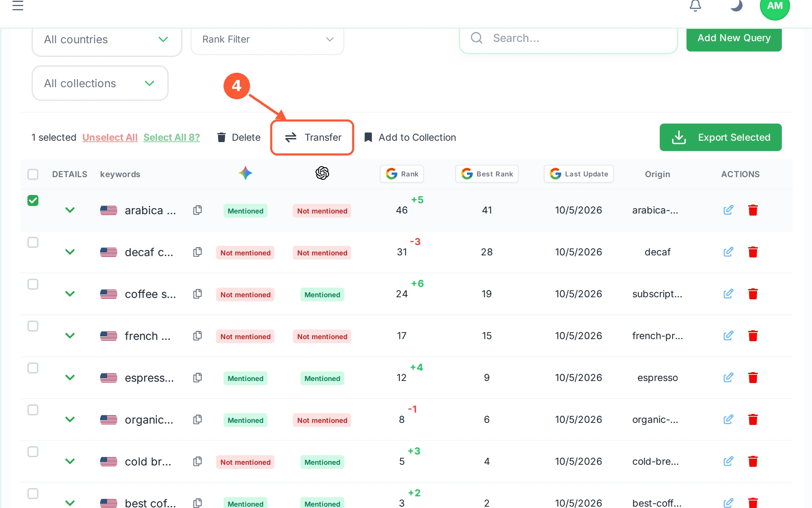Click Export Selected button
Screen dimensions: 812x508
[721, 137]
